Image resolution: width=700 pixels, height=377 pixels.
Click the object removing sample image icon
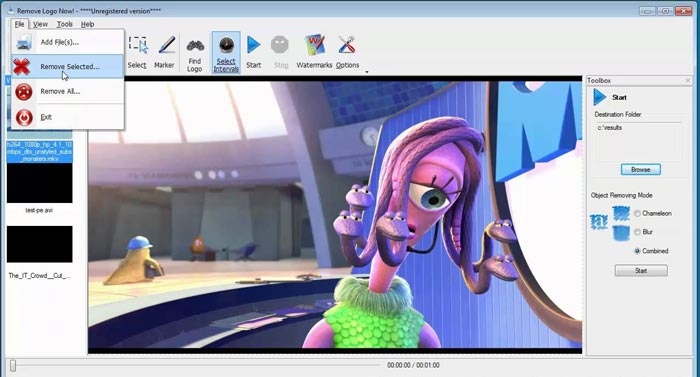[599, 222]
